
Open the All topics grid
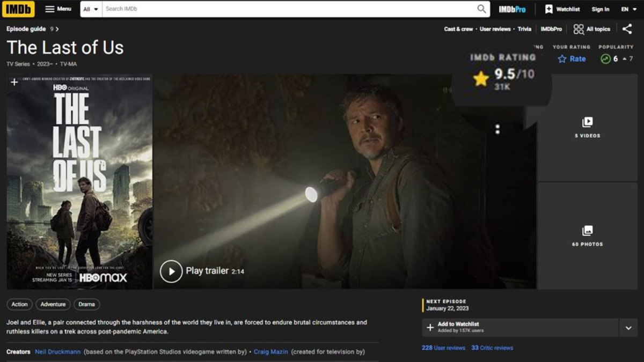pos(591,29)
